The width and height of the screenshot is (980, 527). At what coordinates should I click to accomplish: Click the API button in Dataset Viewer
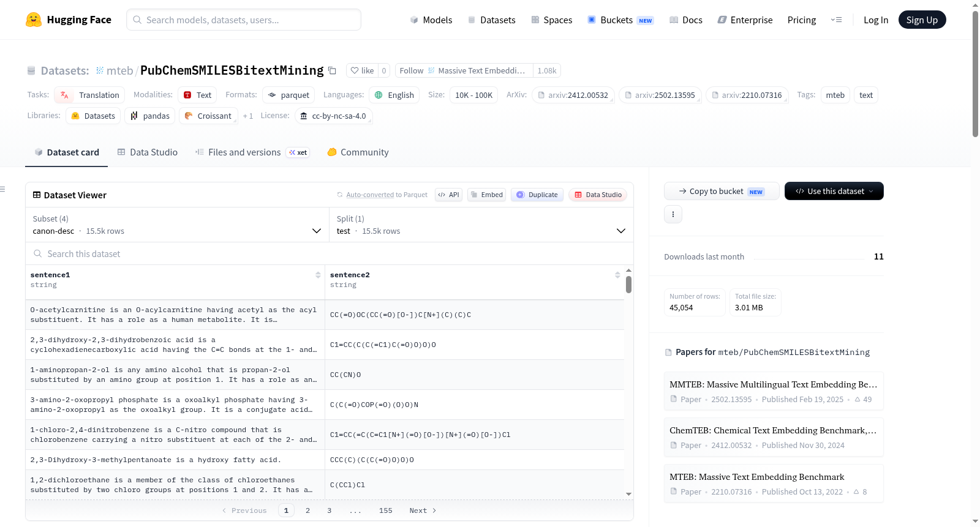[448, 195]
